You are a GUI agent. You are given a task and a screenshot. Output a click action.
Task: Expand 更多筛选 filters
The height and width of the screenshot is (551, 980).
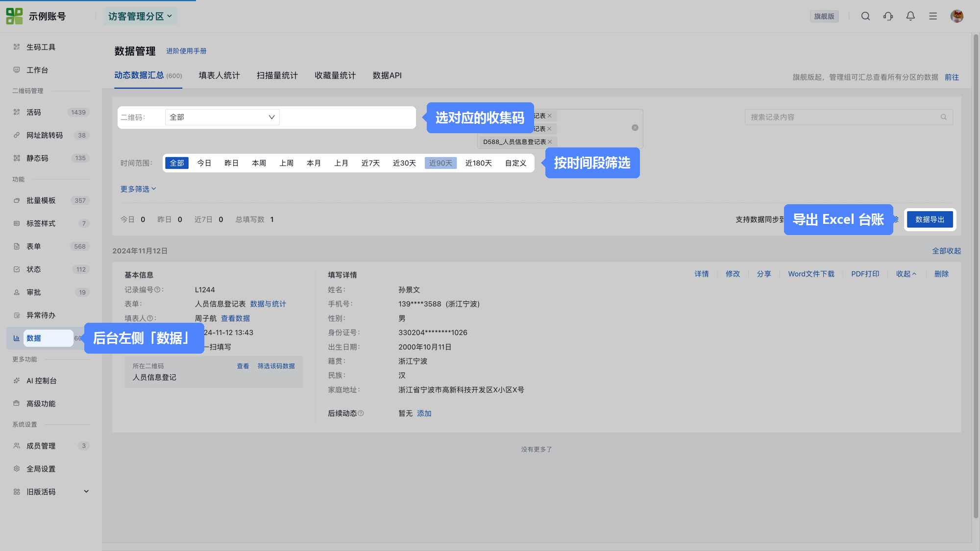138,189
